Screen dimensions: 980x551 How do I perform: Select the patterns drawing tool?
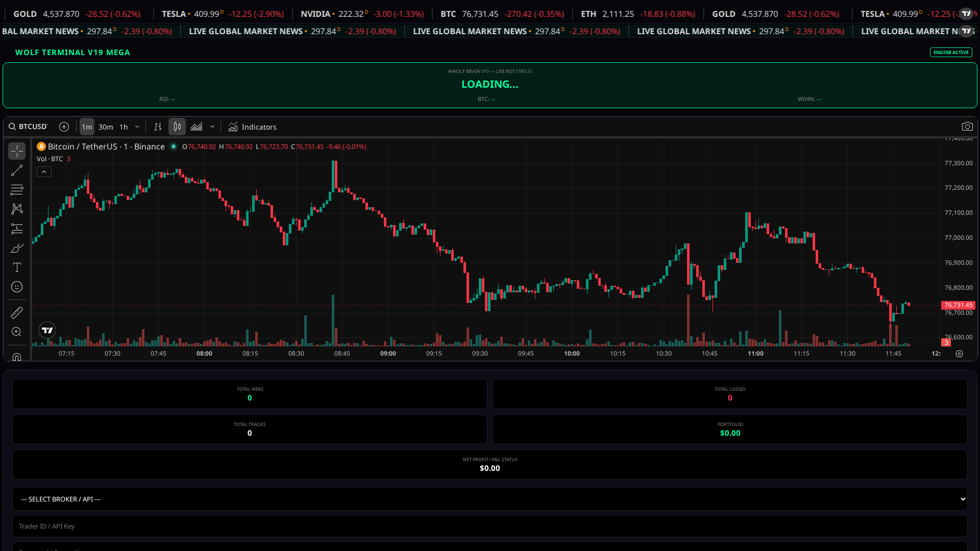click(x=17, y=209)
